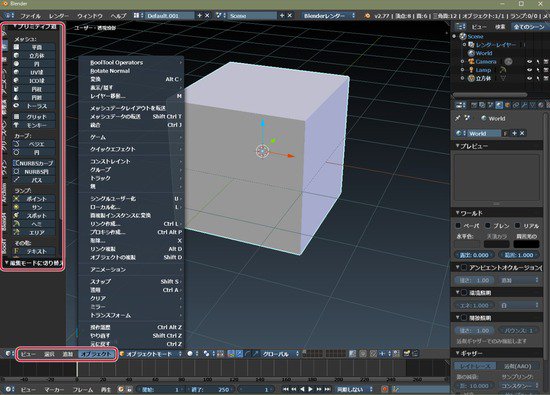The image size is (550, 395).
Task: Collapse the World panel section
Action: [x=469, y=213]
